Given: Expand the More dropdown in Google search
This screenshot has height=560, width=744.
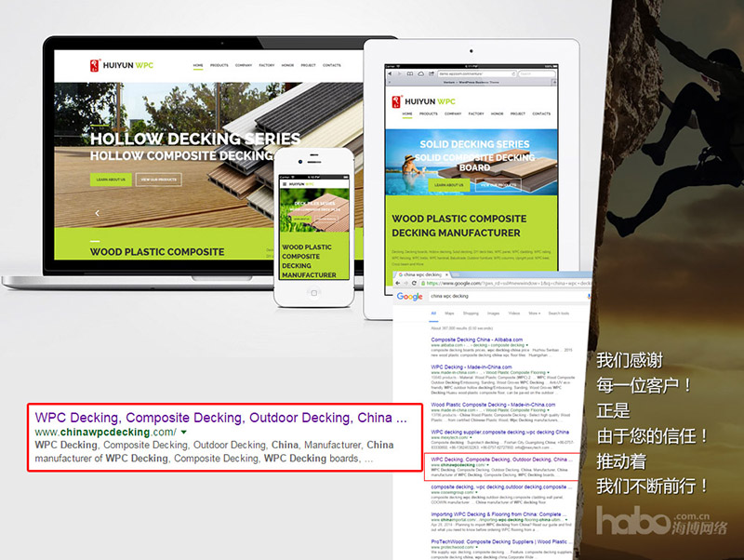Looking at the screenshot, I should coord(534,313).
